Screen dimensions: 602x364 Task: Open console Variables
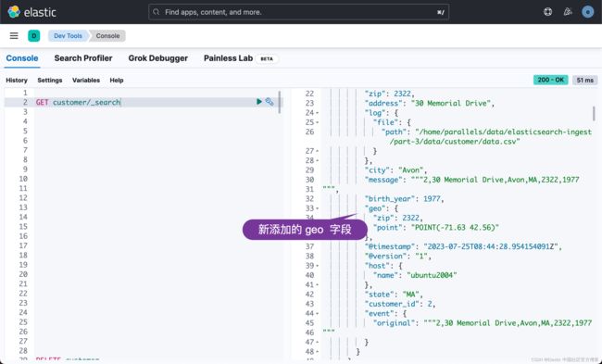pyautogui.click(x=86, y=81)
